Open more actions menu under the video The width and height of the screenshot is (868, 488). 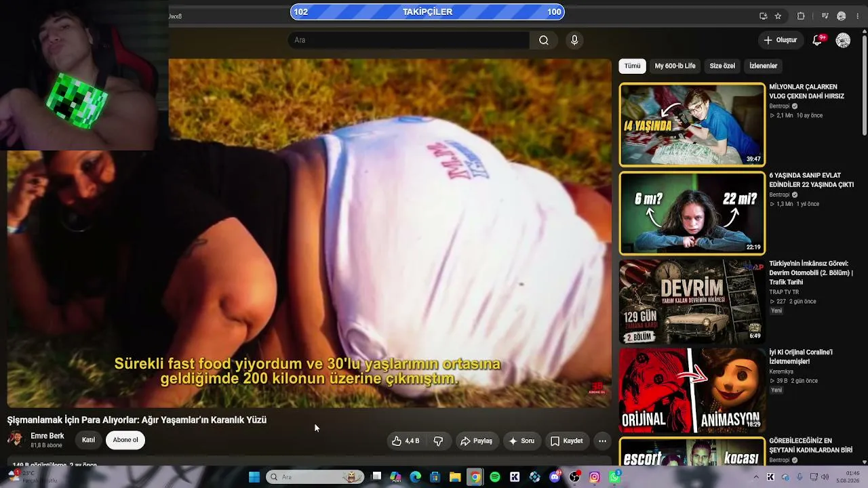[x=602, y=441]
